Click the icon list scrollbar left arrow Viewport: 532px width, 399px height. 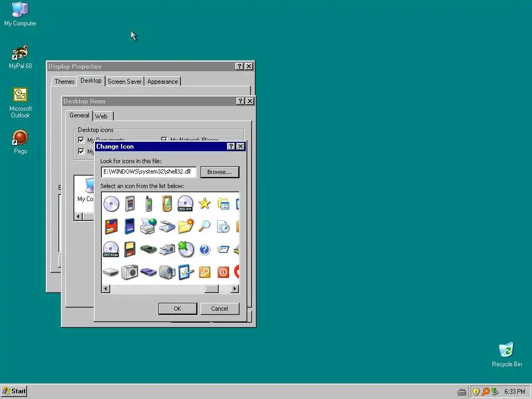[x=106, y=289]
